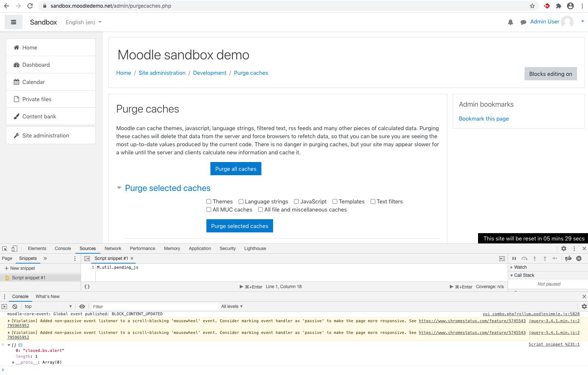
Task: Expand the first Violation console message
Action: tap(9, 321)
